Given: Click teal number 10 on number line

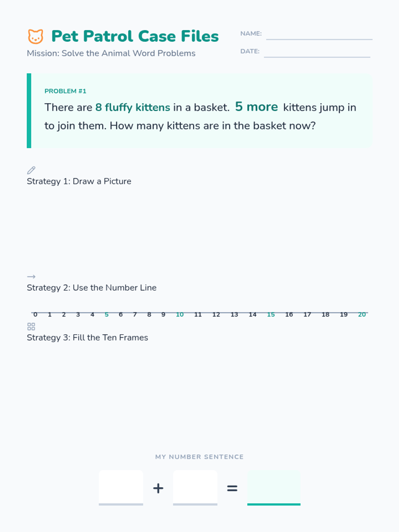Looking at the screenshot, I should [x=180, y=315].
